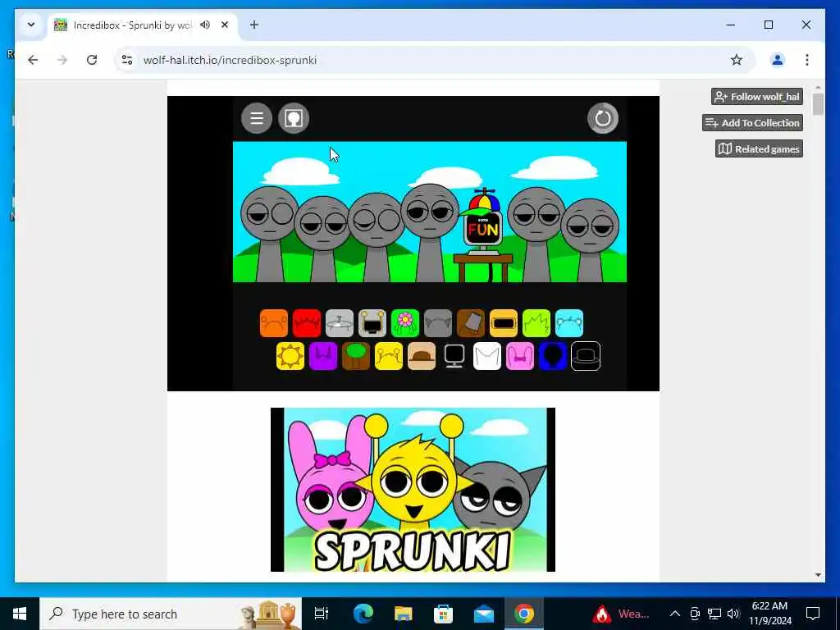Expand the tab search dropdown

31,25
